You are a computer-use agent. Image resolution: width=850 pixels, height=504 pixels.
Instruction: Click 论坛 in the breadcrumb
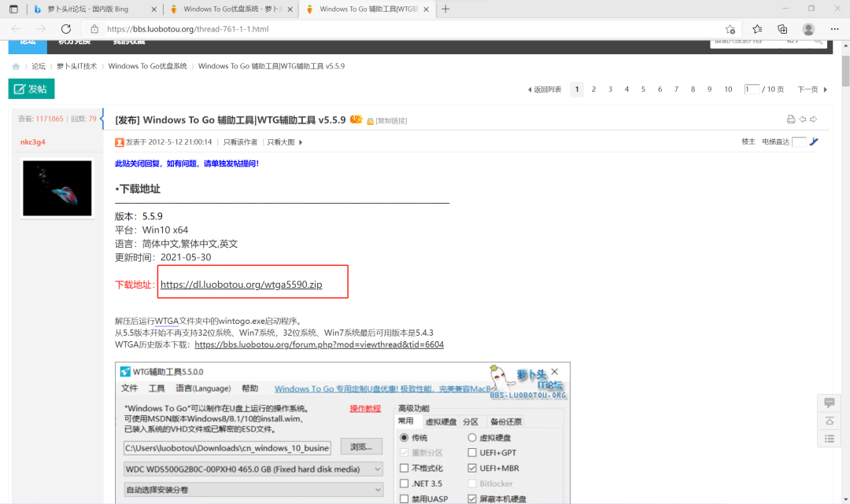39,67
